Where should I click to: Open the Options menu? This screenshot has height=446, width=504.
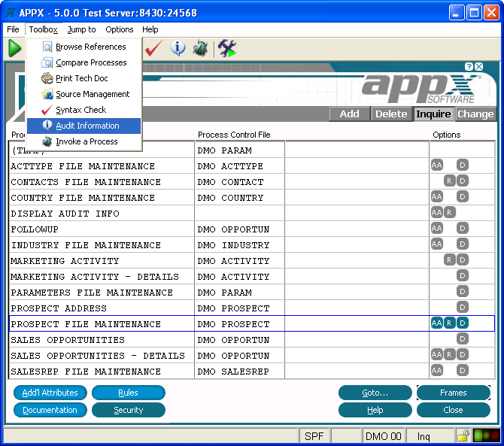click(x=120, y=29)
